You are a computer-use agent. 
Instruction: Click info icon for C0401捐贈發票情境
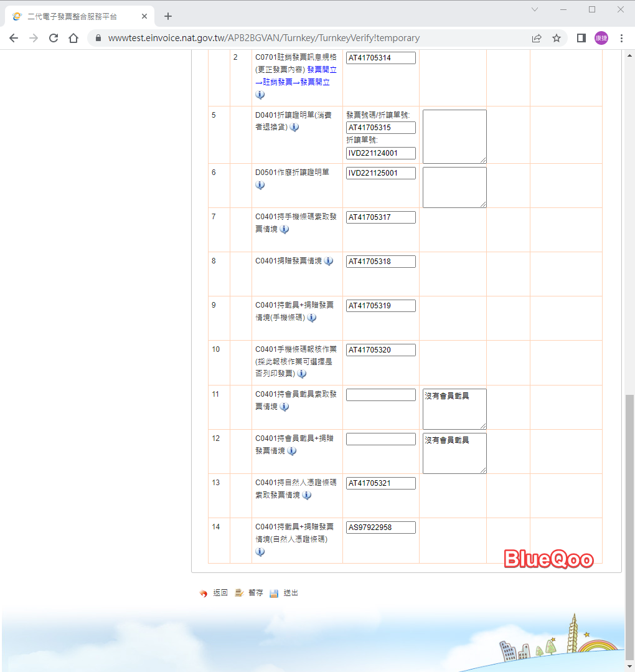pyautogui.click(x=329, y=261)
